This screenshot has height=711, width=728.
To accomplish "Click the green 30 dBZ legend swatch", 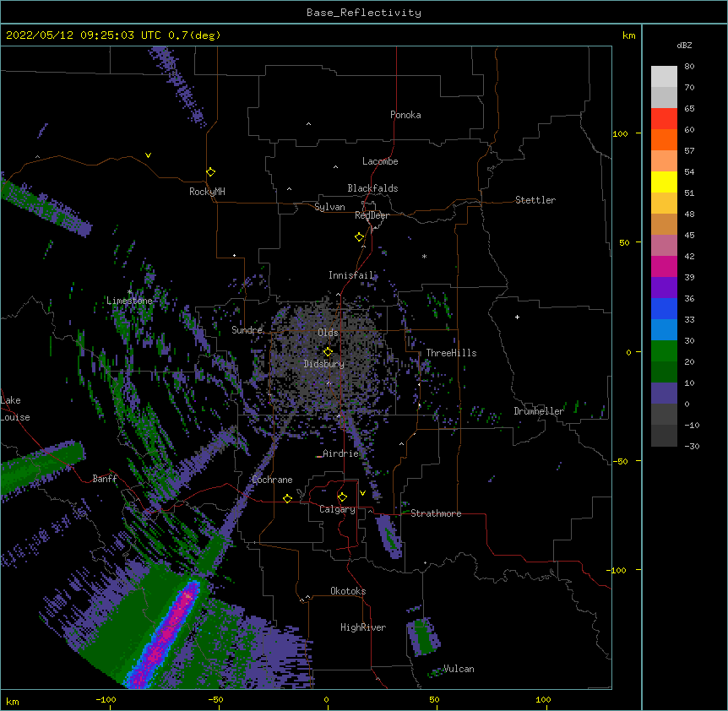I will pos(664,351).
